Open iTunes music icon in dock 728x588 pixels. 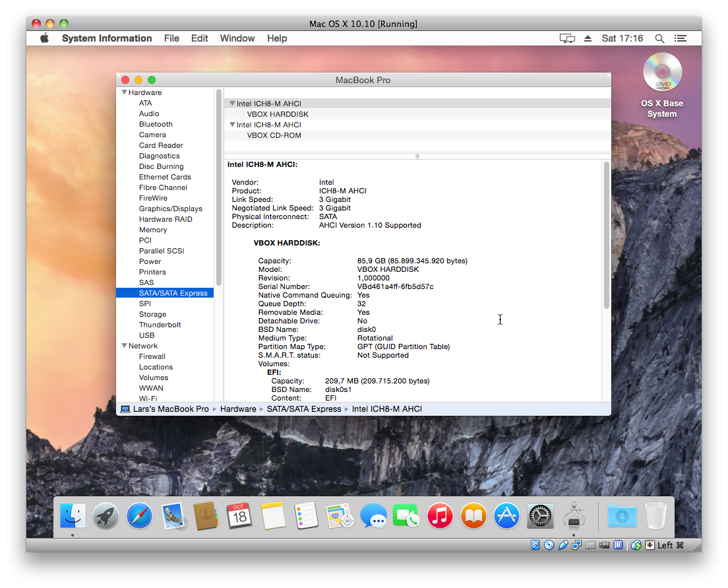(x=440, y=516)
